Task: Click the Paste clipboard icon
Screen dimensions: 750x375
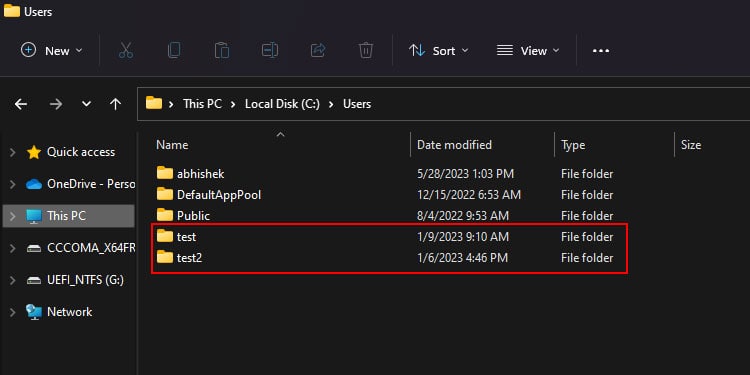Action: point(222,50)
